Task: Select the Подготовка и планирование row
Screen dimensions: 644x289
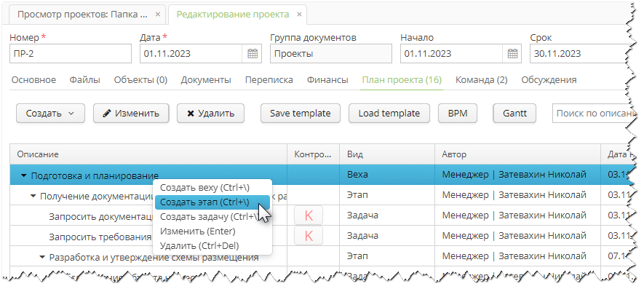Action: [x=320, y=175]
